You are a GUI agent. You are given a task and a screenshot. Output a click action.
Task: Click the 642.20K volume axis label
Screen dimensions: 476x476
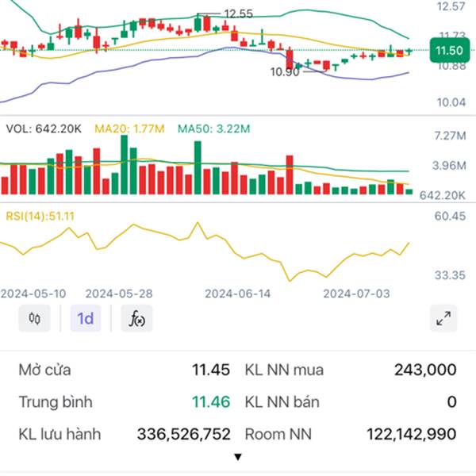[443, 195]
